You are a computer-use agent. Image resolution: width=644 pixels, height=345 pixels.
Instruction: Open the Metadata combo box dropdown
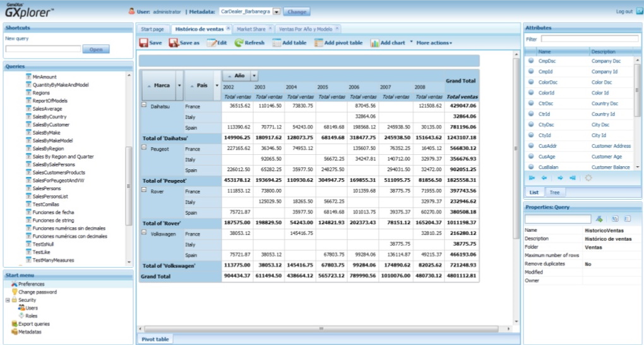pyautogui.click(x=277, y=11)
